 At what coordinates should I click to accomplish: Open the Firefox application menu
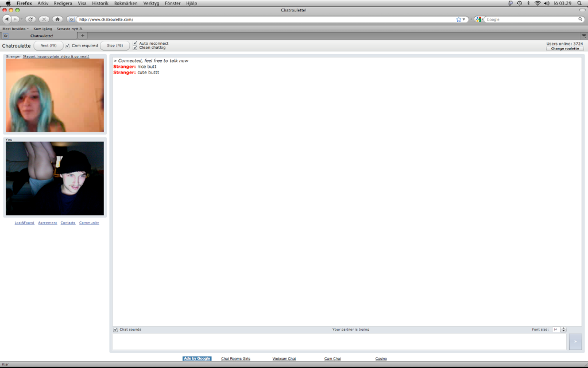click(24, 3)
